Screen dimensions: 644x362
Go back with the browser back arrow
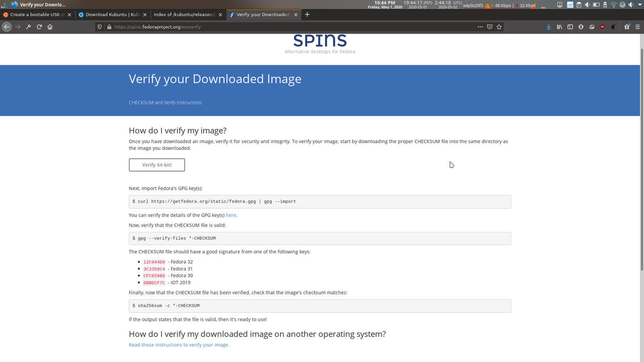click(x=6, y=27)
